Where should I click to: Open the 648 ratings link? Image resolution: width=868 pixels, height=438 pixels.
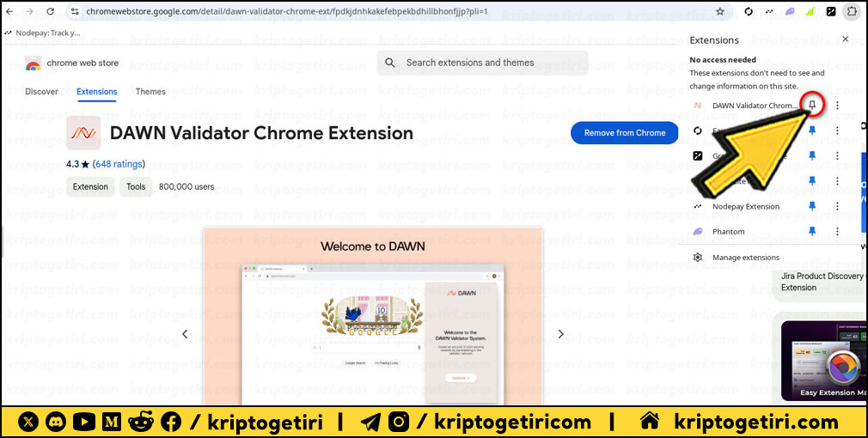point(119,164)
